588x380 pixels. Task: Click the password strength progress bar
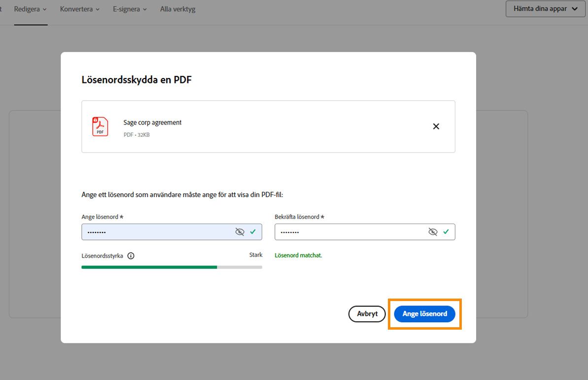(x=172, y=266)
